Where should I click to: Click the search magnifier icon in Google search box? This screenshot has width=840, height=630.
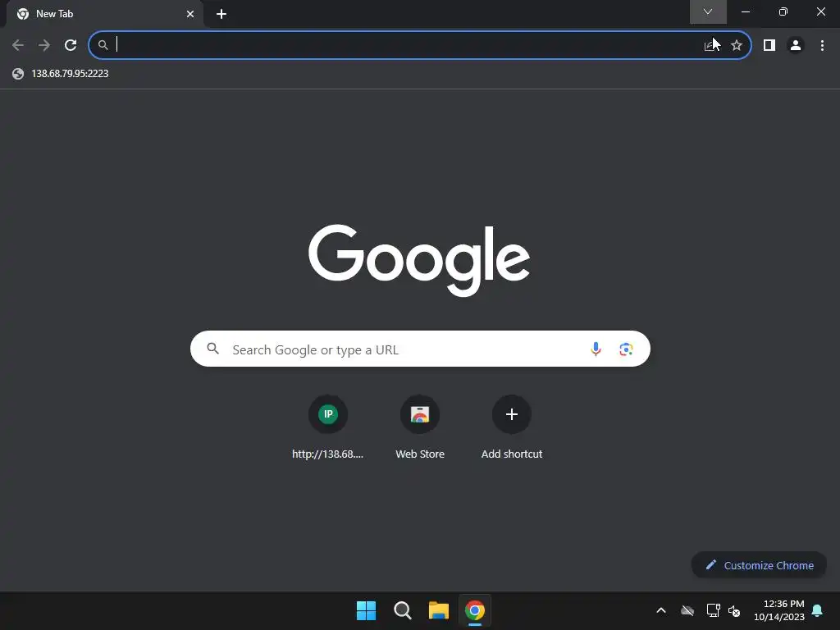point(212,349)
